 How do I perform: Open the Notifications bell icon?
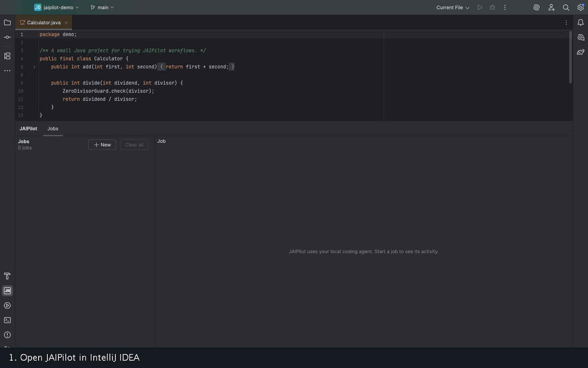[581, 22]
